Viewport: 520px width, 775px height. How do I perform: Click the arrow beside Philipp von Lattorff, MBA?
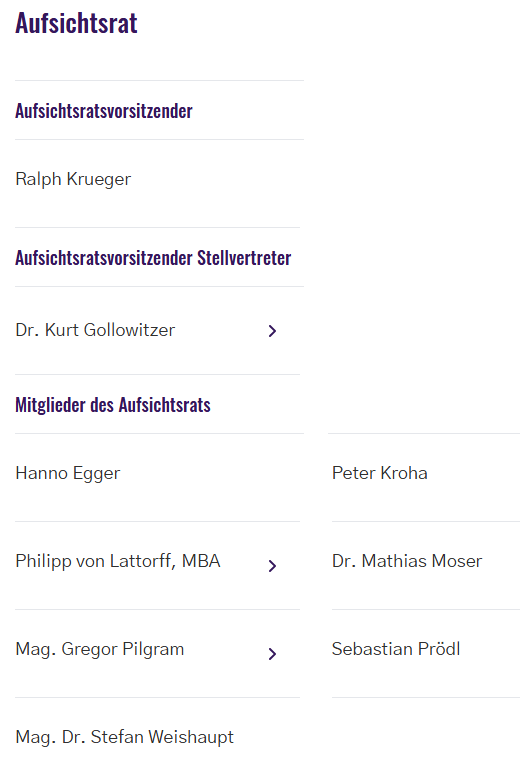(x=272, y=565)
